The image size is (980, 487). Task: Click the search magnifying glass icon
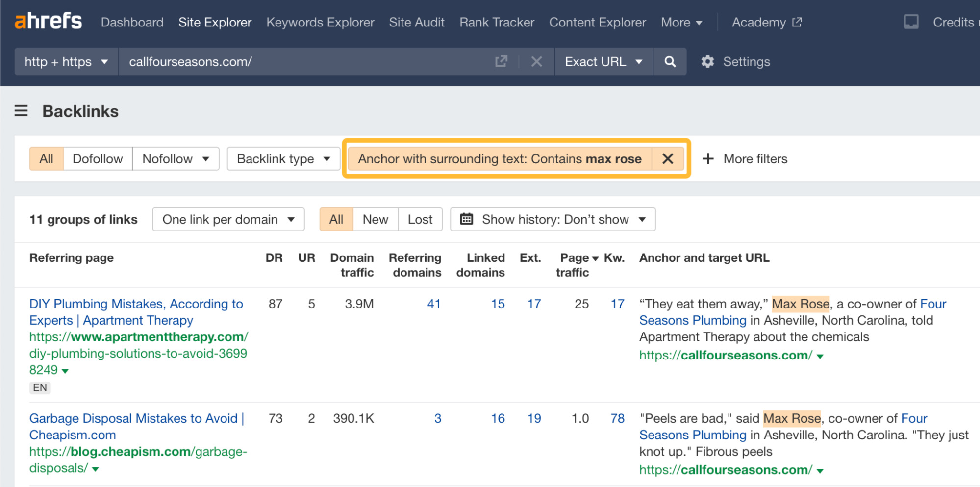[670, 61]
